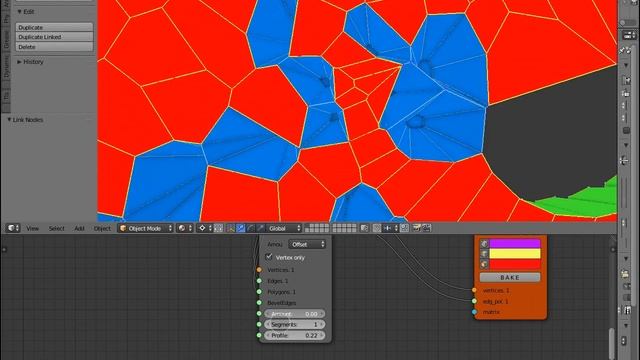Toggle lock camera and layers to scene icon

(x=364, y=228)
